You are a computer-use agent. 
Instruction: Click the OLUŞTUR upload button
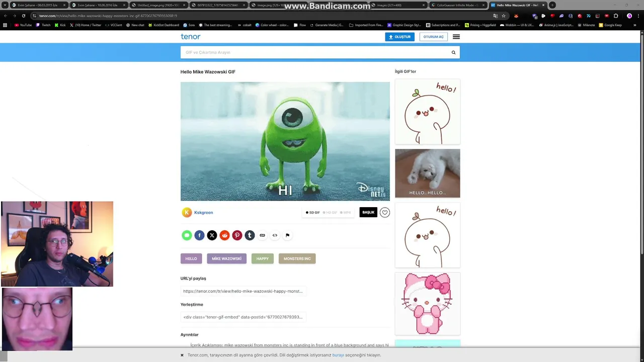[399, 37]
